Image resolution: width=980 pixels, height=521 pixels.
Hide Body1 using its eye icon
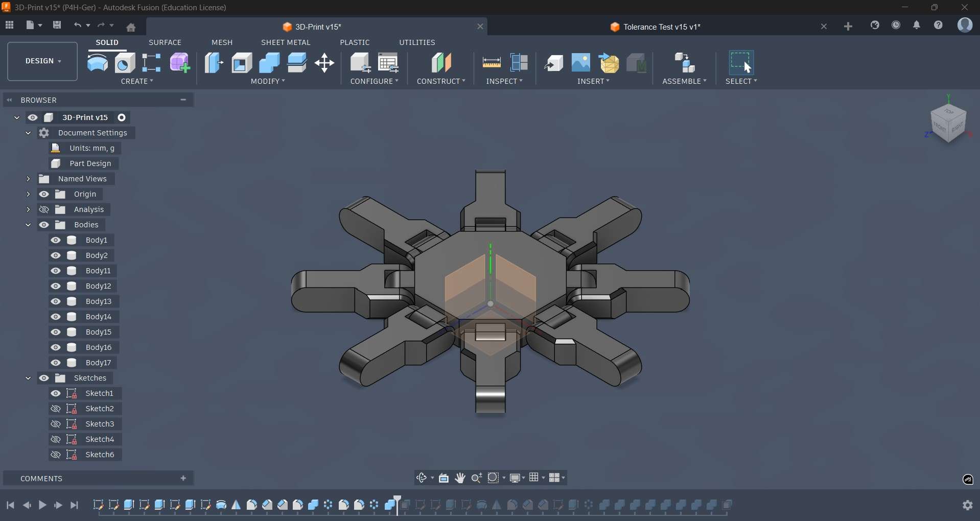pos(56,240)
